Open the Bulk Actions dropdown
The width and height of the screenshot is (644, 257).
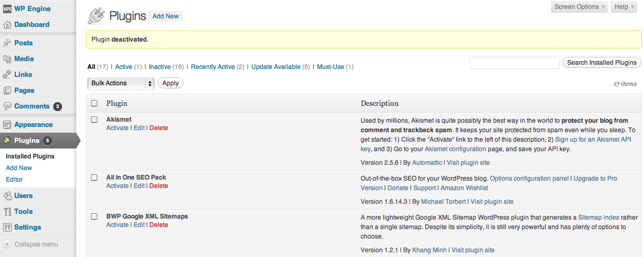[120, 83]
